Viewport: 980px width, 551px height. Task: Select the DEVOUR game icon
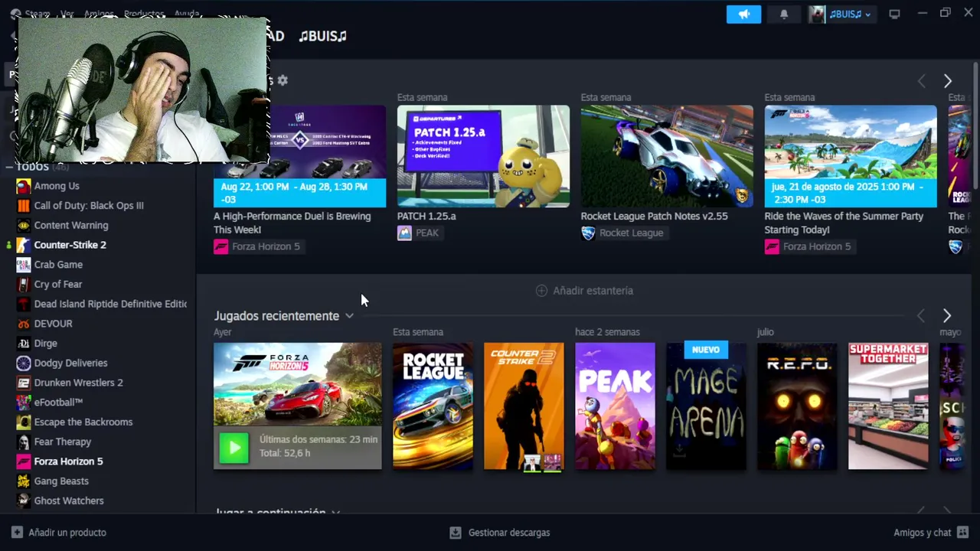point(24,324)
